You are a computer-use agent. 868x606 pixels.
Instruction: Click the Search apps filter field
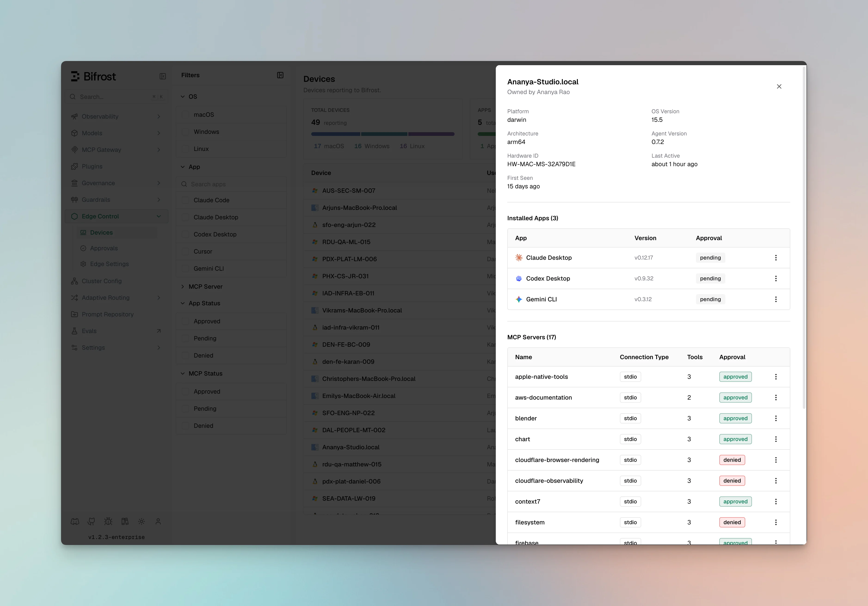pos(231,184)
